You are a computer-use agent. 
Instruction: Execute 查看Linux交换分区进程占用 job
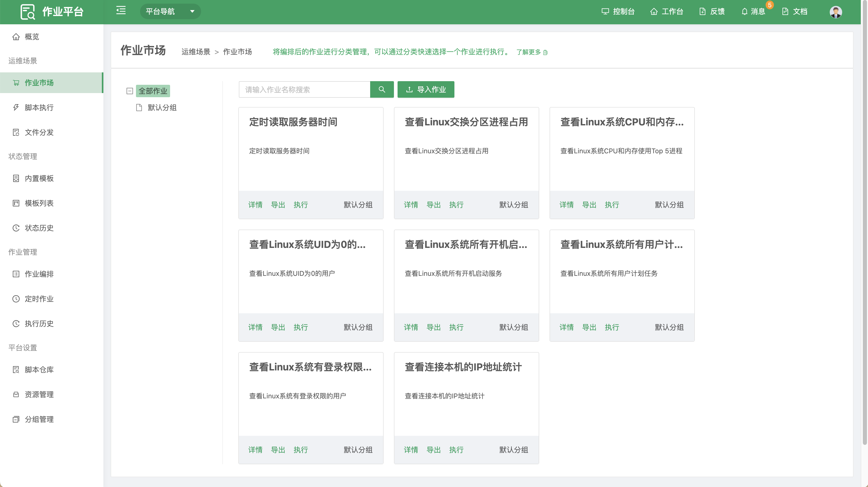(x=456, y=205)
